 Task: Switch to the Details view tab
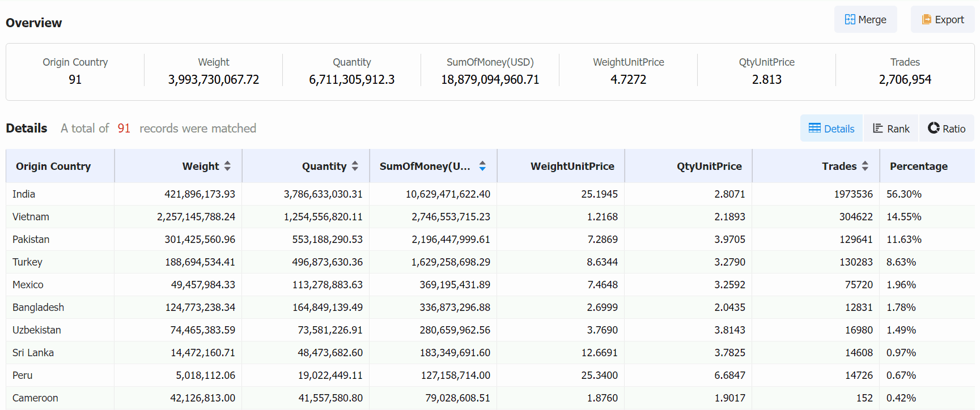pyautogui.click(x=831, y=128)
